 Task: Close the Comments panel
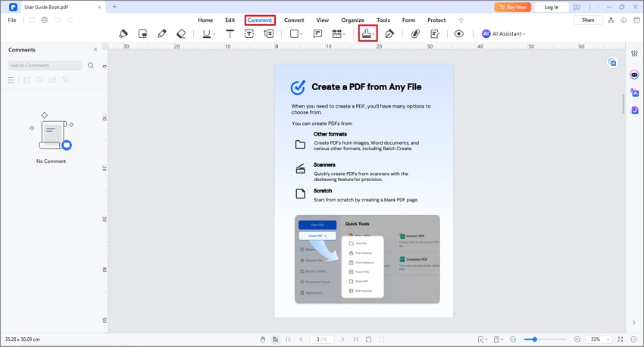pyautogui.click(x=95, y=49)
